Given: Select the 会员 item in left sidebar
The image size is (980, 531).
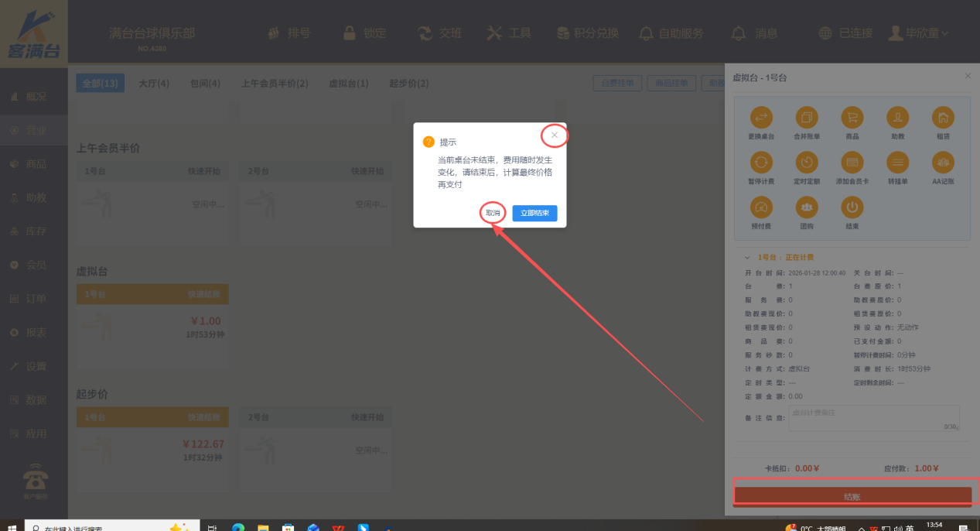Looking at the screenshot, I should 31,264.
